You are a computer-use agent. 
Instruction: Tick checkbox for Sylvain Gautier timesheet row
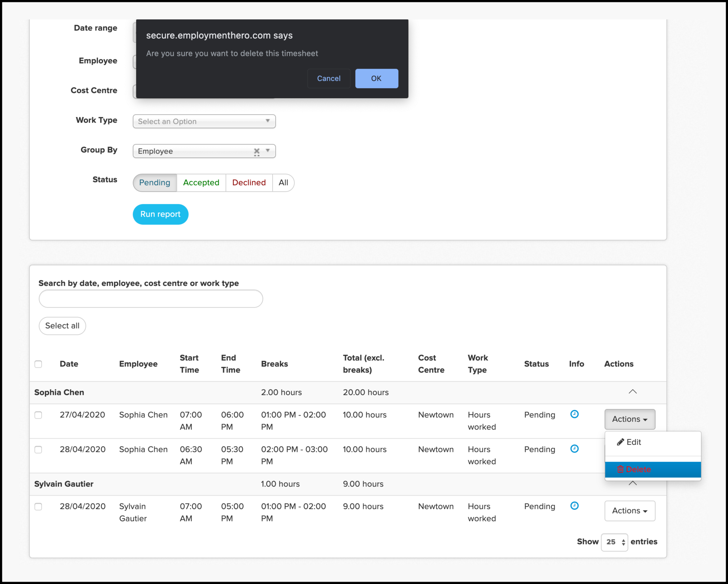click(x=38, y=507)
